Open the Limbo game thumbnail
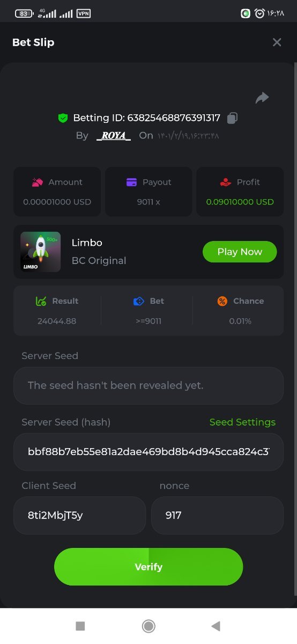Image resolution: width=297 pixels, height=644 pixels. (41, 252)
